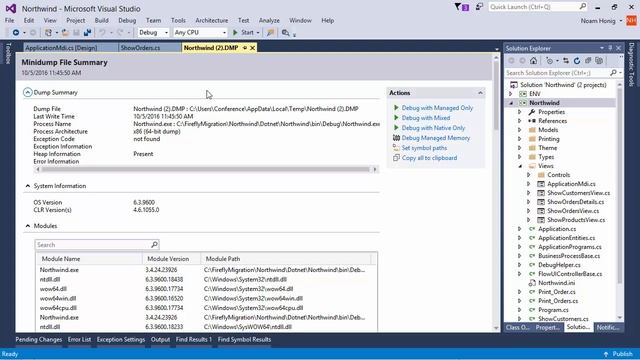Open the Analyze menu
The width and height of the screenshot is (640, 360).
click(269, 20)
